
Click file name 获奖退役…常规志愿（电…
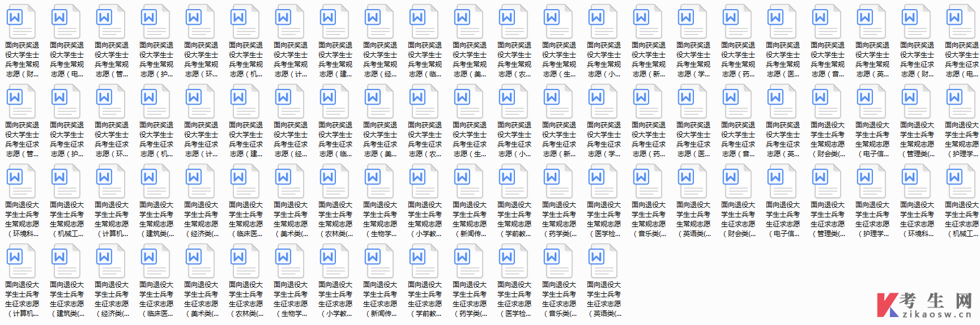coord(67,59)
